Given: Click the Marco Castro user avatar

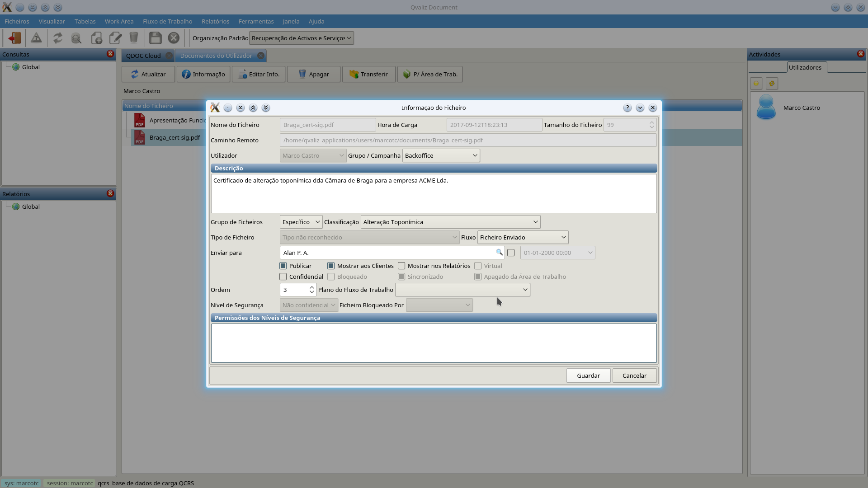Looking at the screenshot, I should 766,108.
